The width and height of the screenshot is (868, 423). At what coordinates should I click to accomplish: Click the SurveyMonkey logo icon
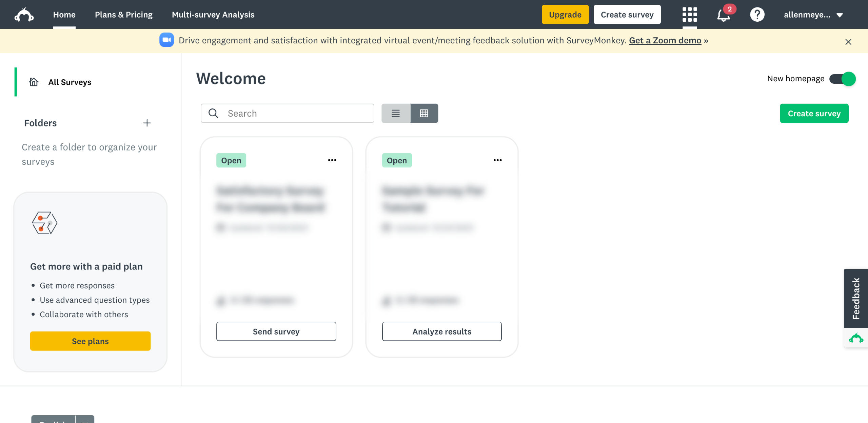pos(24,15)
